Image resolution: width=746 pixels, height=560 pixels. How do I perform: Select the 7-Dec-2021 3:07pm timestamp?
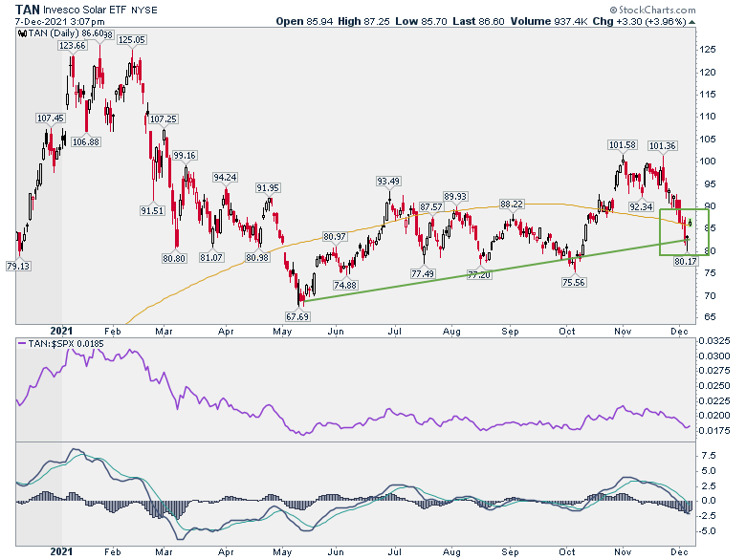[x=59, y=22]
